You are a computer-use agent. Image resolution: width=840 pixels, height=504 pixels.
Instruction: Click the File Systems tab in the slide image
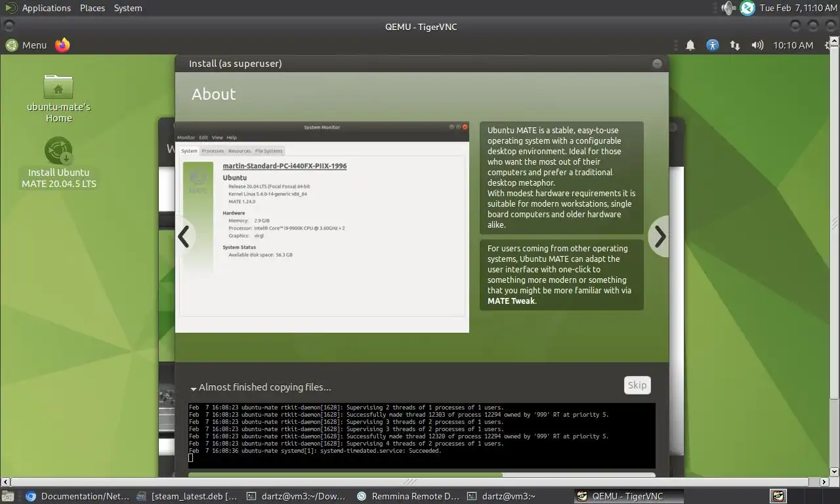click(268, 151)
